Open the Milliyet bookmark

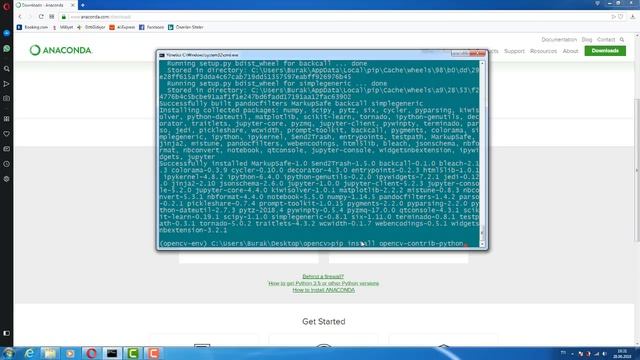coord(62,27)
